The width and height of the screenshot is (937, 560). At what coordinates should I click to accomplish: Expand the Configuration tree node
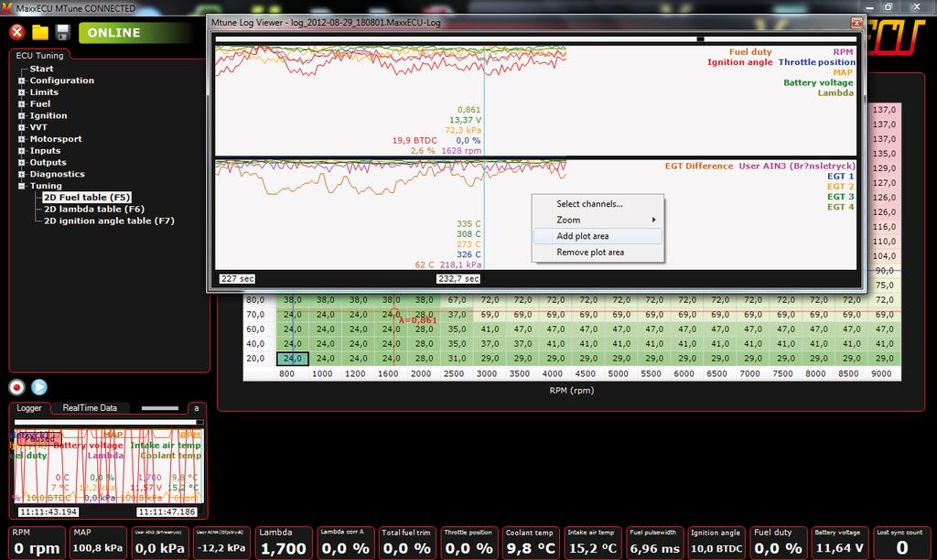tap(22, 81)
